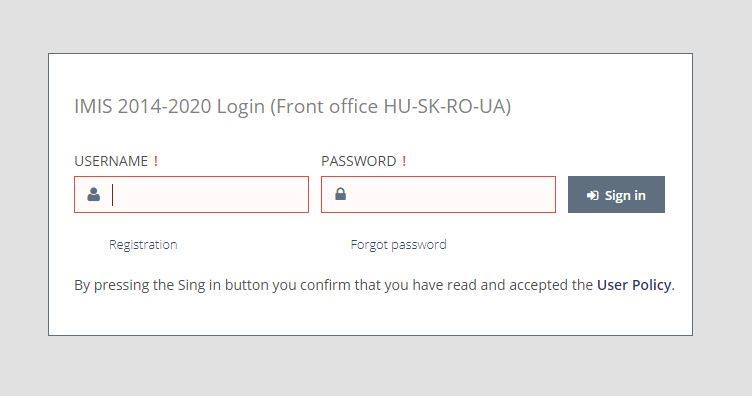The width and height of the screenshot is (752, 396).
Task: Click the arrow icon on Sign in button
Action: (593, 195)
